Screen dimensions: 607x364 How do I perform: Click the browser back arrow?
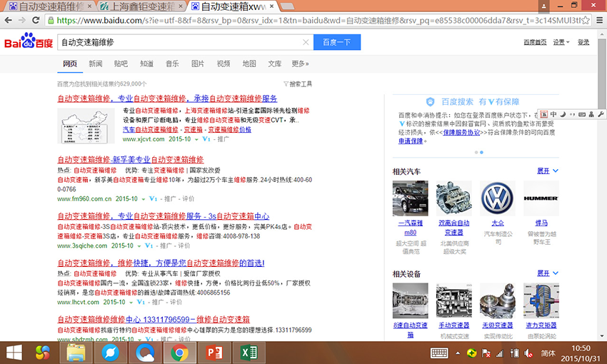(x=10, y=21)
